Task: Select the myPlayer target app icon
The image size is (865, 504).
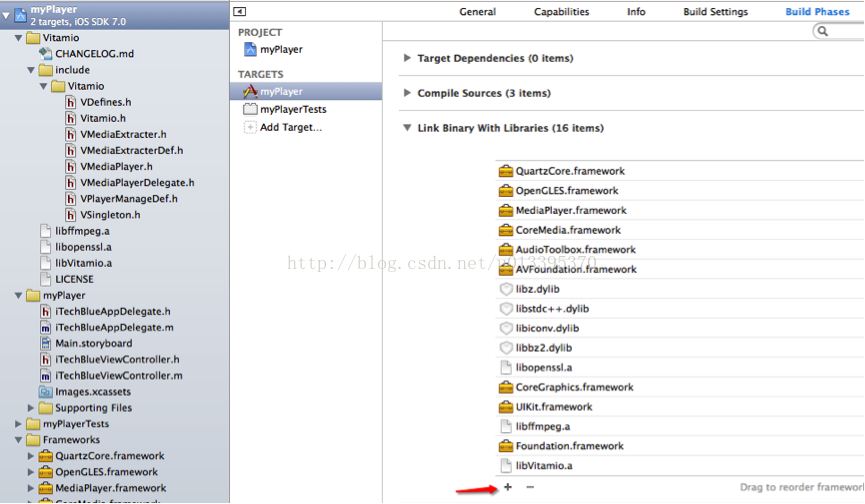Action: point(250,92)
